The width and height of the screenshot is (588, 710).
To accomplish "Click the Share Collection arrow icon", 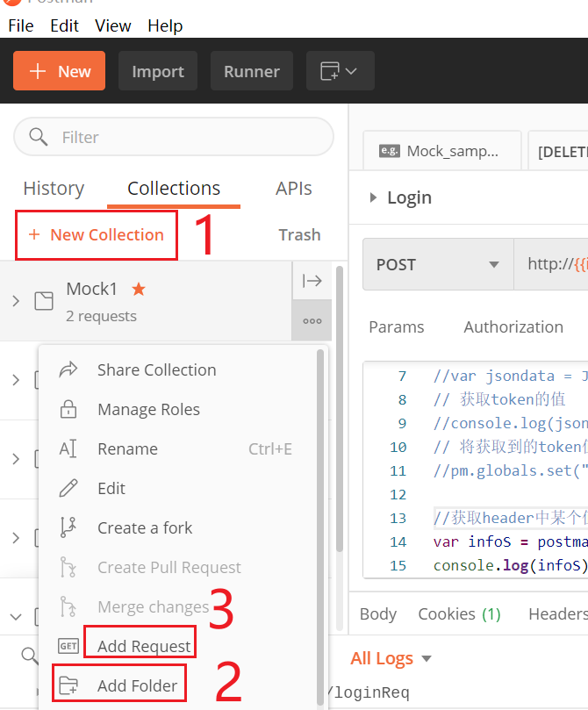I will click(68, 370).
